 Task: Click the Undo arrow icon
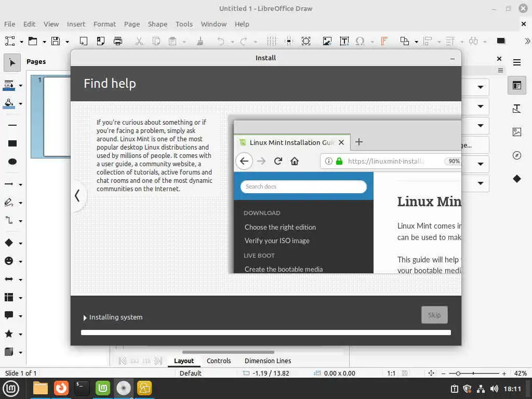(220, 41)
